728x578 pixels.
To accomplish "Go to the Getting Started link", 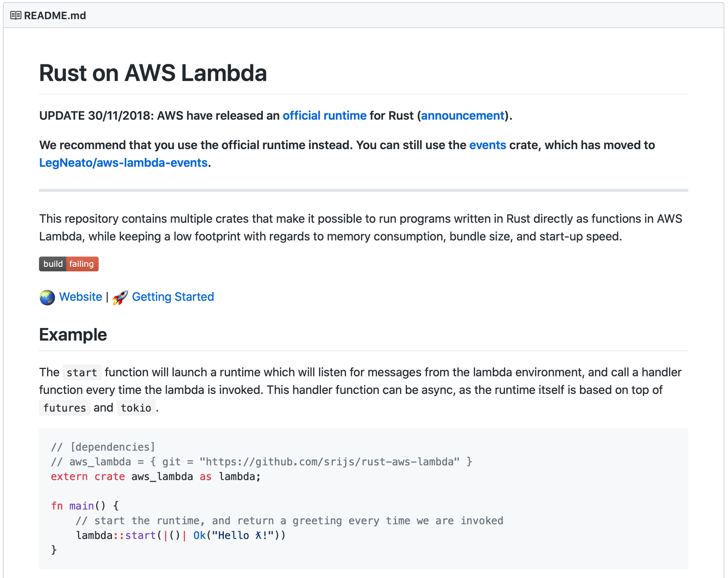I will coord(173,297).
